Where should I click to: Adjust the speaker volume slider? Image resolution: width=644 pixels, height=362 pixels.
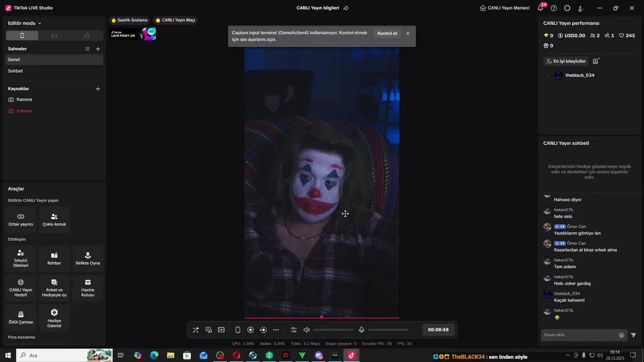333,330
